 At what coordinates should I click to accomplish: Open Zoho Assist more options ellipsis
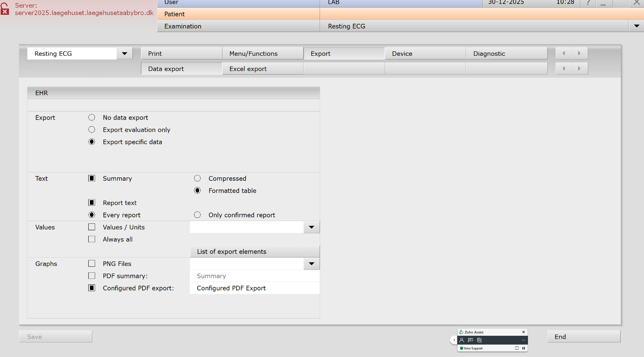[x=523, y=340]
